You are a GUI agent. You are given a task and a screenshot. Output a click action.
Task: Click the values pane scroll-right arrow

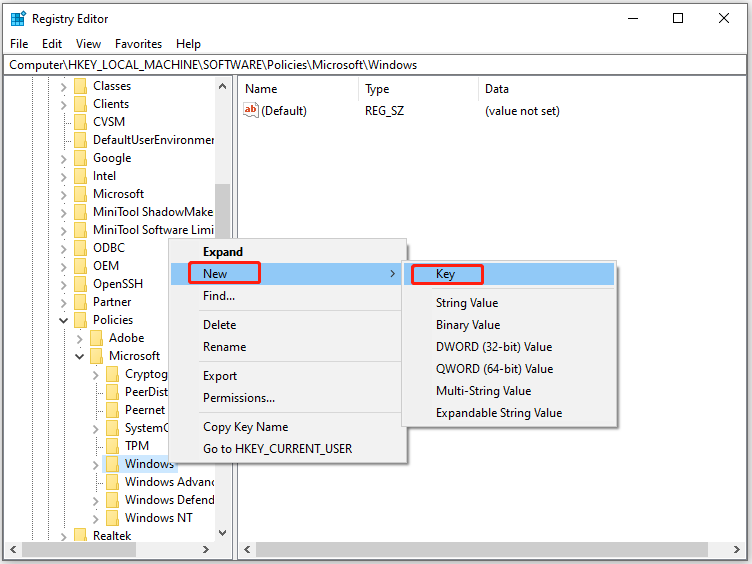tap(737, 549)
